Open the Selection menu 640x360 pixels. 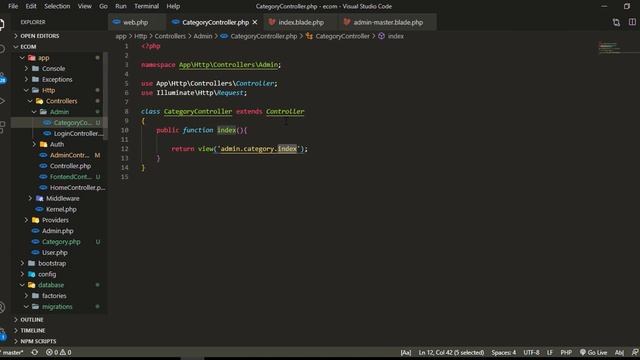pyautogui.click(x=57, y=6)
